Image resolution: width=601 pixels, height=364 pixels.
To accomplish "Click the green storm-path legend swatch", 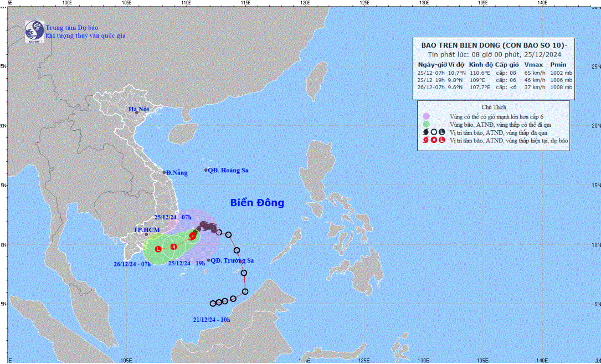I will (x=426, y=124).
